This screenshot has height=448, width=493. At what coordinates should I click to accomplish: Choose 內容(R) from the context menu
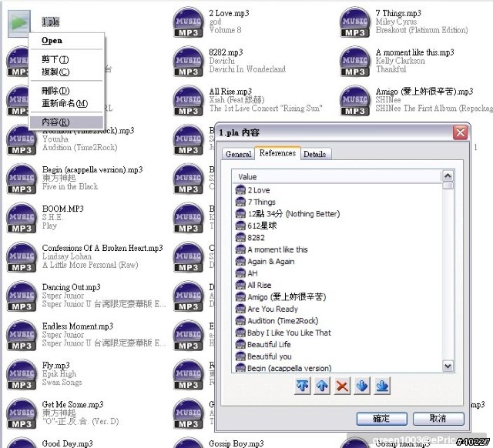(66, 122)
